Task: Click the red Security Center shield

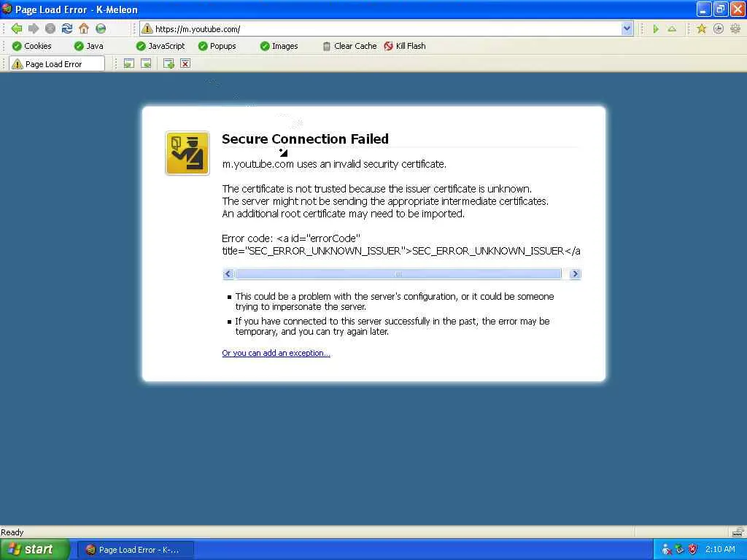Action: pos(692,550)
